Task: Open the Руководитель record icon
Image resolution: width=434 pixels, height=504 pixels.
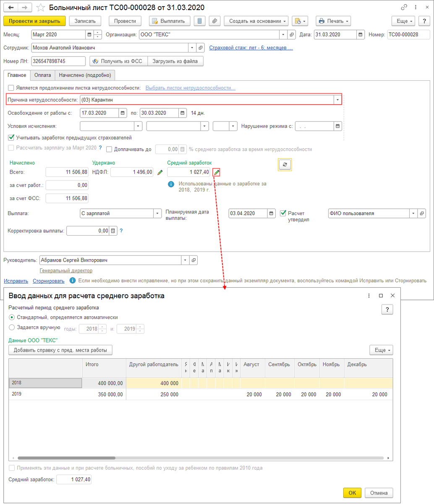Action: 193,260
